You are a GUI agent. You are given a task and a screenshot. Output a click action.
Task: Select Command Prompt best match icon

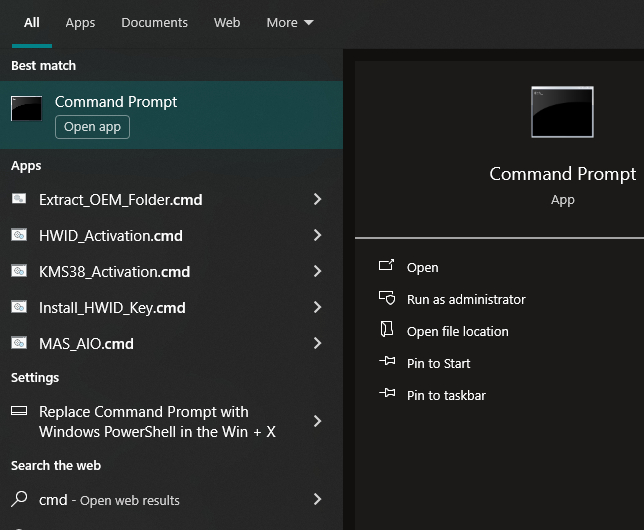26,108
